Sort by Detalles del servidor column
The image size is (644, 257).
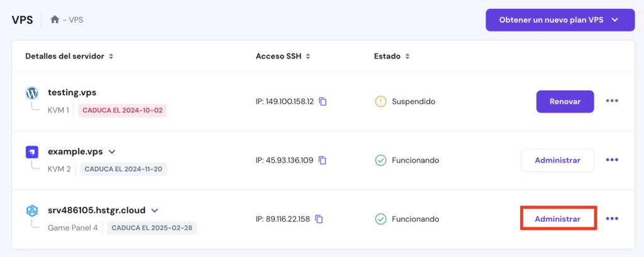[111, 57]
